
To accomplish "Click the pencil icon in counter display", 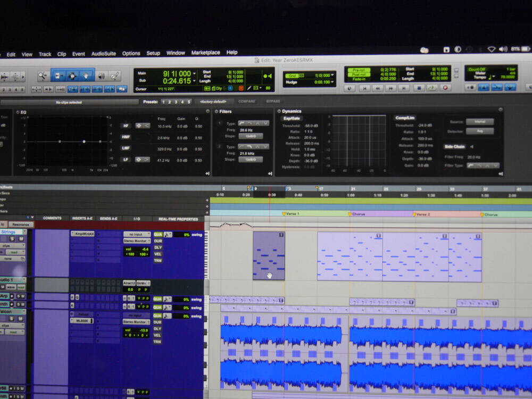I will tap(249, 88).
